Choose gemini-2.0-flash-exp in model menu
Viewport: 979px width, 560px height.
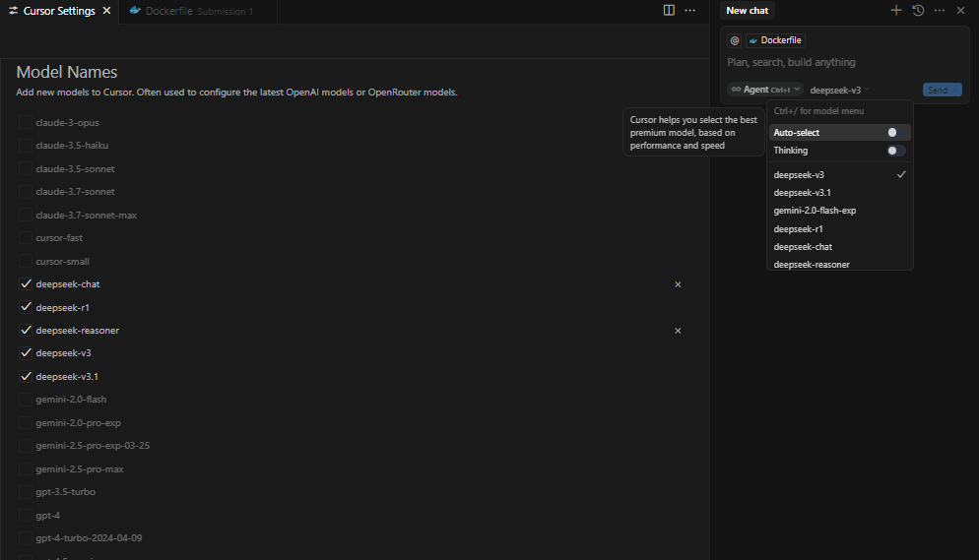click(840, 211)
